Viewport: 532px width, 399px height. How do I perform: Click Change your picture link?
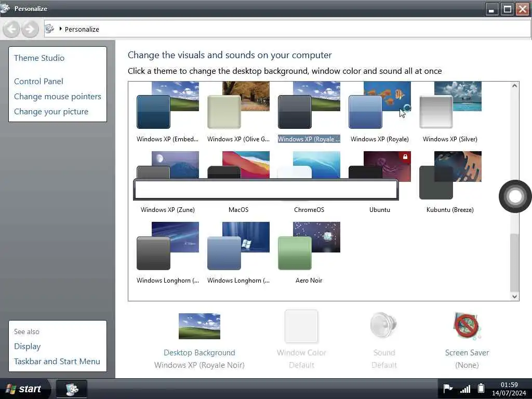point(51,112)
